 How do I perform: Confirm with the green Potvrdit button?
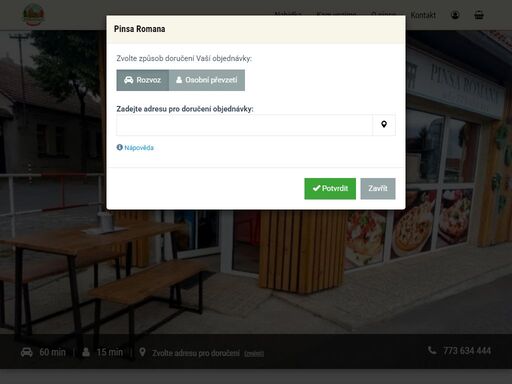pyautogui.click(x=330, y=189)
